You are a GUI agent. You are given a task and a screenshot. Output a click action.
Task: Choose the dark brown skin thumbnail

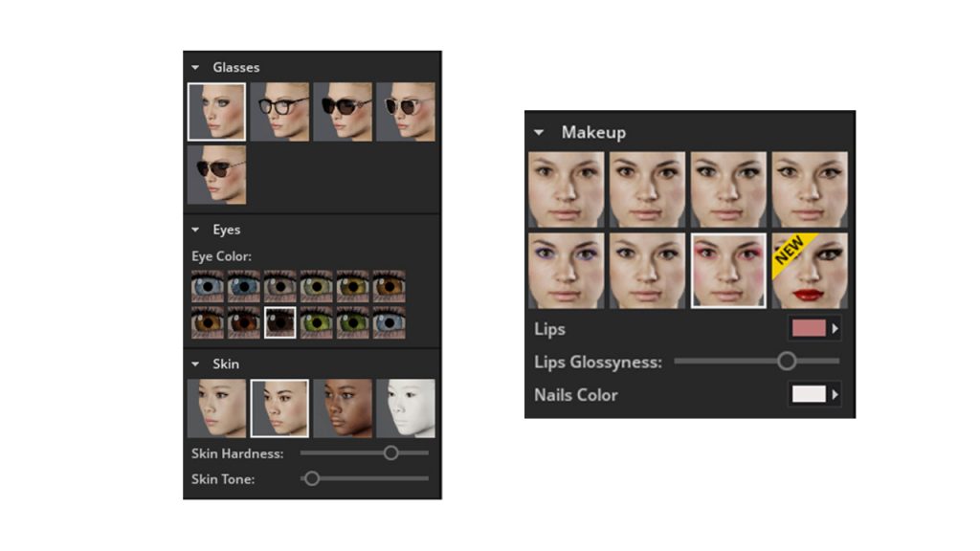(343, 408)
